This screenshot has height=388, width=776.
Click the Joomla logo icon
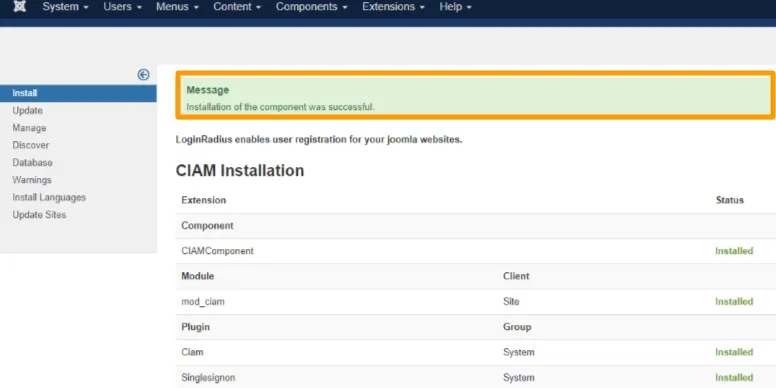(19, 6)
